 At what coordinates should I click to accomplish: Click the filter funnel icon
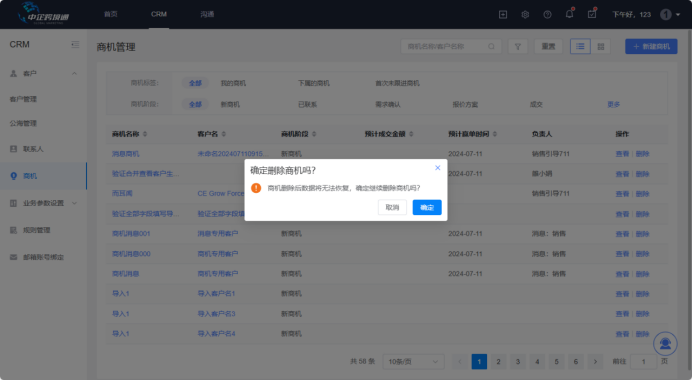518,46
